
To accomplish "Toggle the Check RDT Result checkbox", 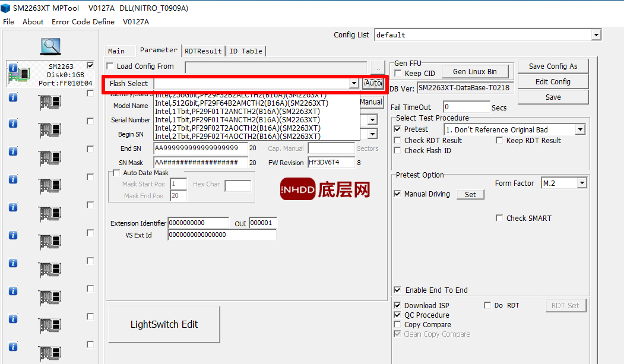I will tap(398, 141).
